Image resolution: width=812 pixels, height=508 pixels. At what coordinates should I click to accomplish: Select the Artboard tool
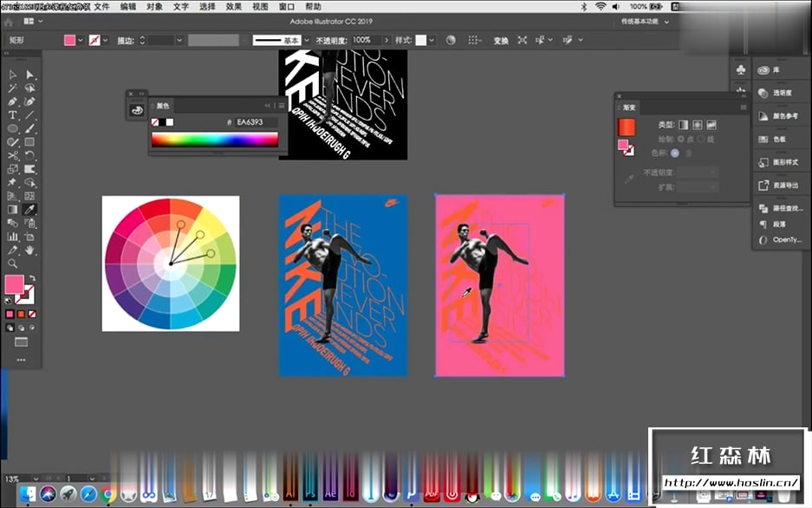coord(29,237)
